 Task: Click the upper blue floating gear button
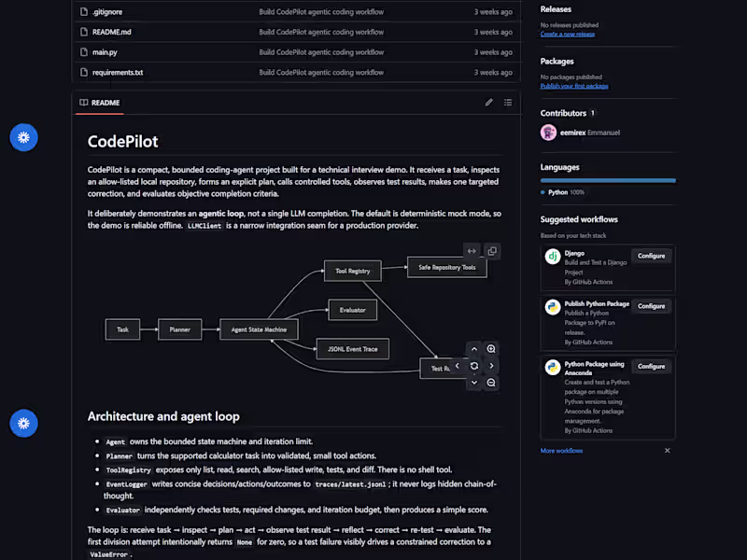(x=24, y=137)
